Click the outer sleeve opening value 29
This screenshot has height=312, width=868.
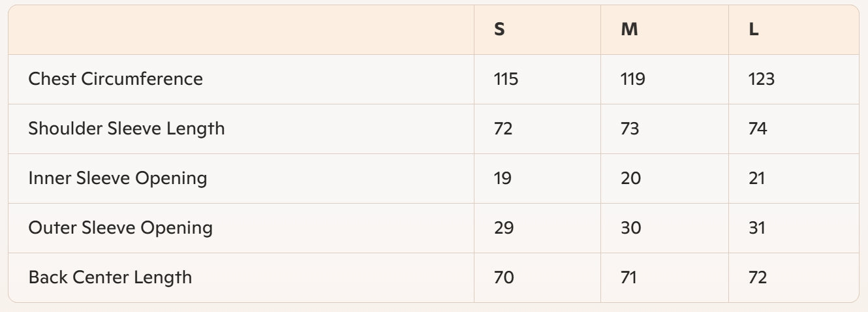pos(504,228)
